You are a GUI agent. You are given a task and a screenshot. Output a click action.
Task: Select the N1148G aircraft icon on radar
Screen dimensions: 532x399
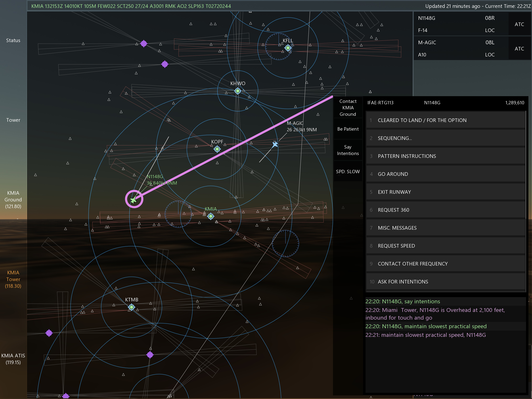pyautogui.click(x=133, y=200)
